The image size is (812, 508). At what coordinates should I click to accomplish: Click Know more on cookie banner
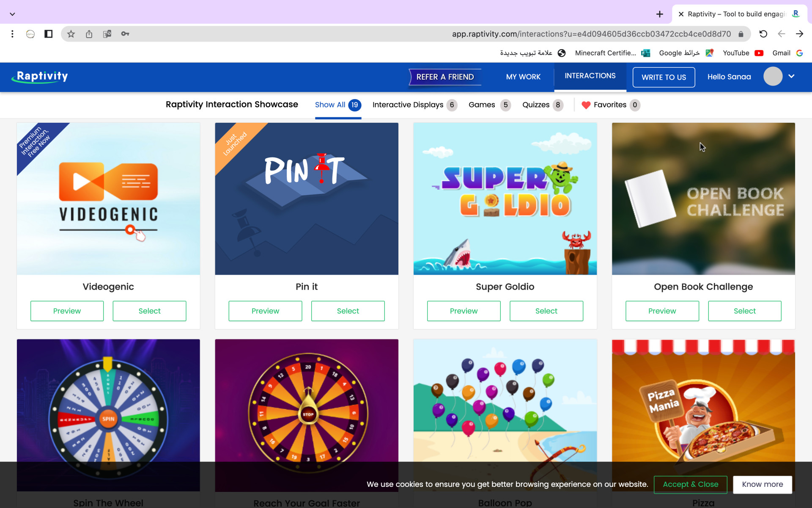(762, 485)
